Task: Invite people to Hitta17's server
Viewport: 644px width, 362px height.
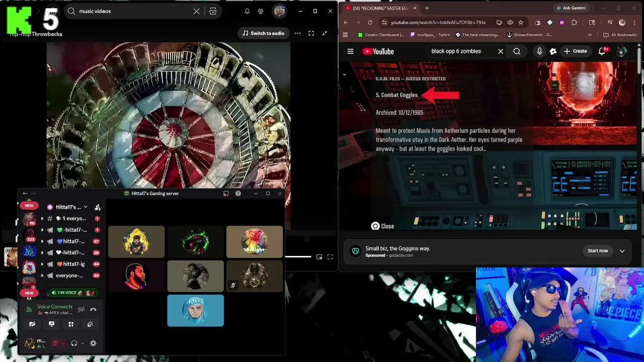Action: pyautogui.click(x=98, y=207)
